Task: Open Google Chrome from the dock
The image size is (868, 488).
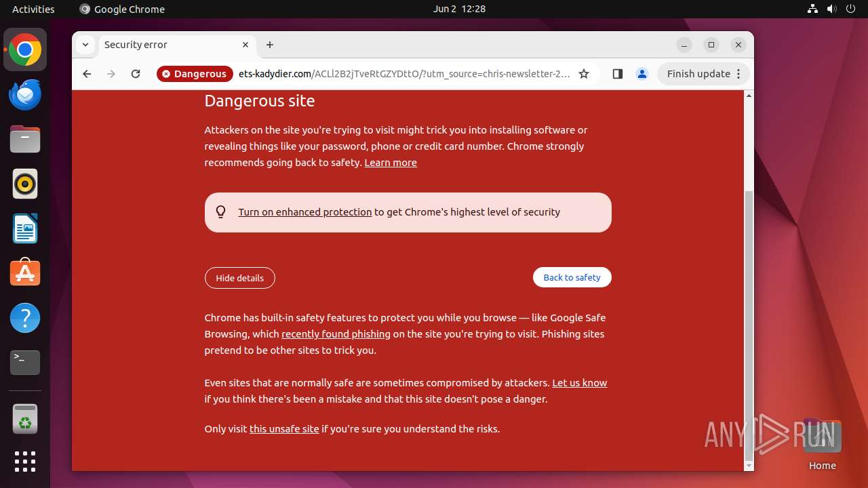Action: (x=25, y=50)
